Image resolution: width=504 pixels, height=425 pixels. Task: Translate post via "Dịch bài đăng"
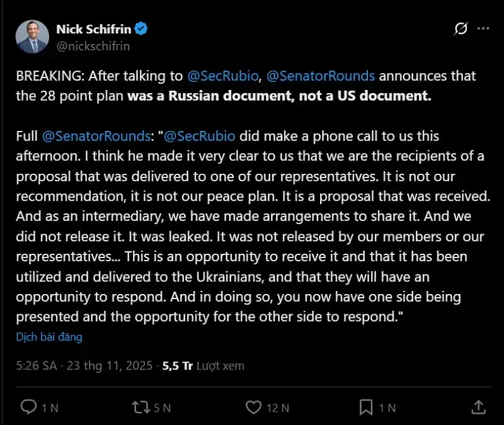[49, 337]
